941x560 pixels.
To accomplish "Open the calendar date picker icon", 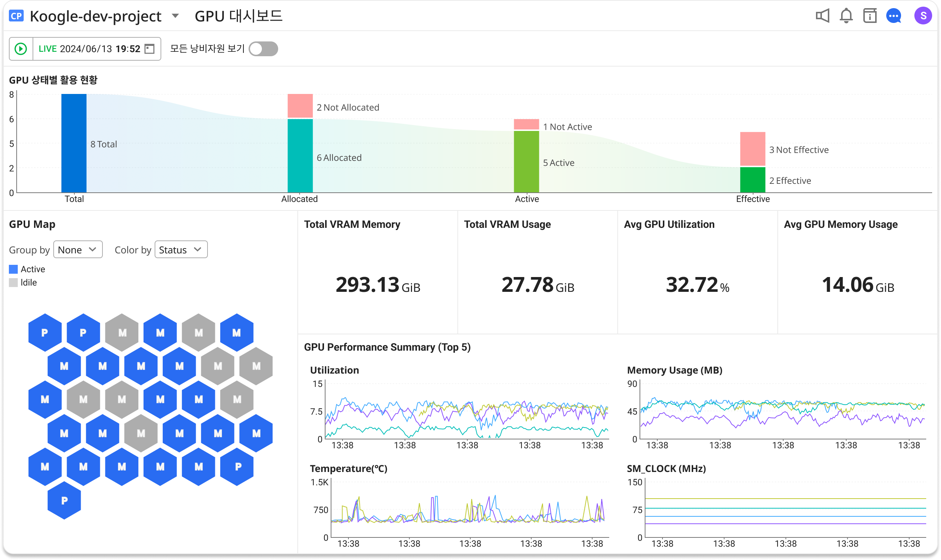I will point(150,49).
